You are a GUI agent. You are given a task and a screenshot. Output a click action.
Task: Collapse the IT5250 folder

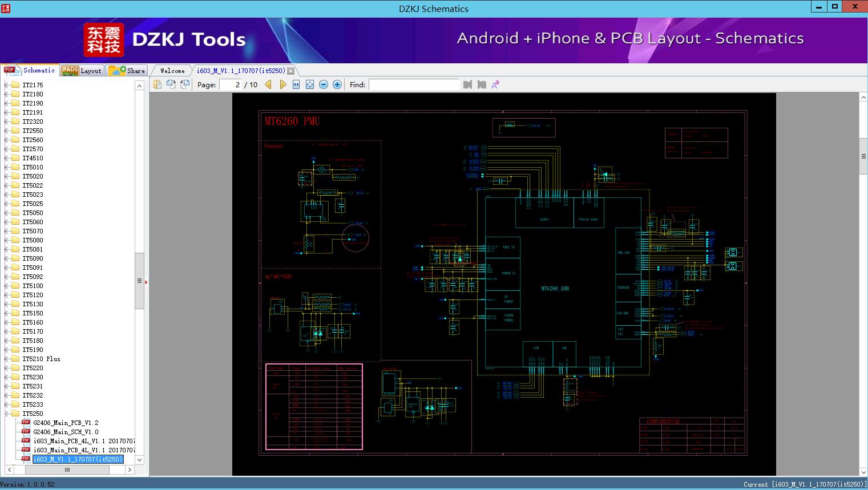[x=6, y=414]
